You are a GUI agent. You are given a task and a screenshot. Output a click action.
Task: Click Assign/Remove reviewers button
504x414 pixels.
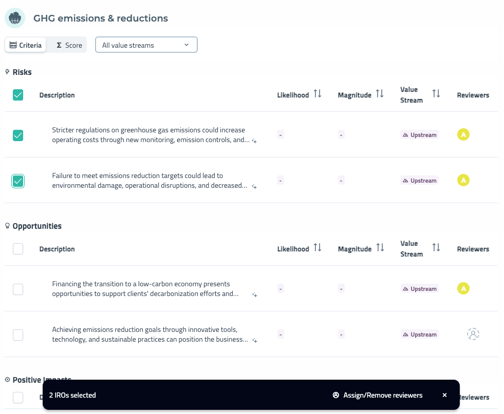[x=378, y=395]
